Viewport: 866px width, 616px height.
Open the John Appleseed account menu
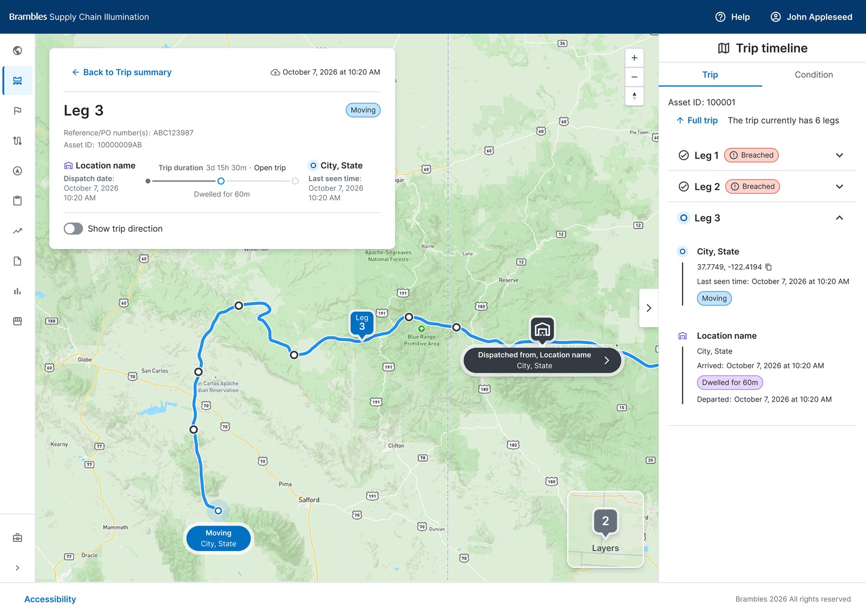pyautogui.click(x=811, y=17)
